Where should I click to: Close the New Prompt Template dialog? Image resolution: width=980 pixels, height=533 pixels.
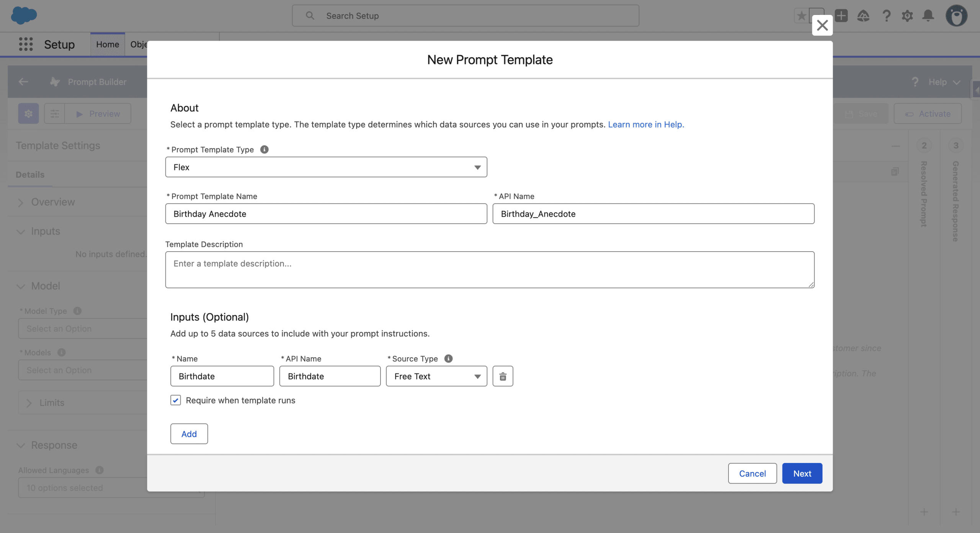coord(822,25)
